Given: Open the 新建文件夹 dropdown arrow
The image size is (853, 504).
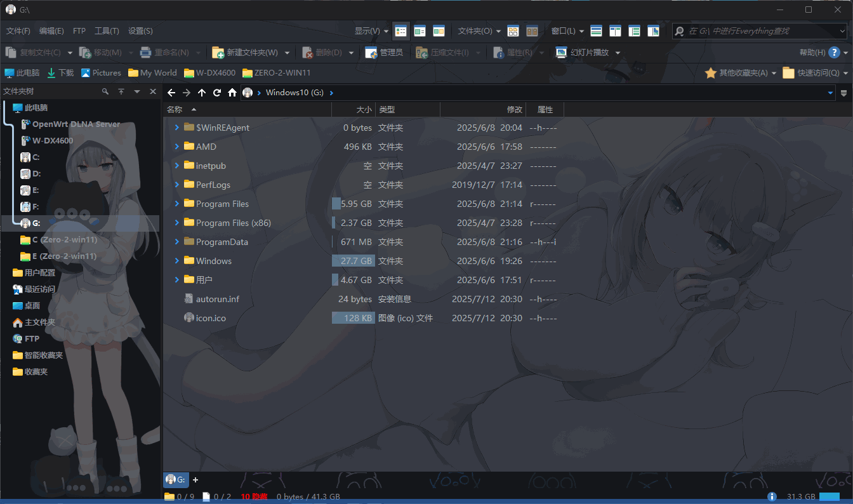Looking at the screenshot, I should click(288, 53).
